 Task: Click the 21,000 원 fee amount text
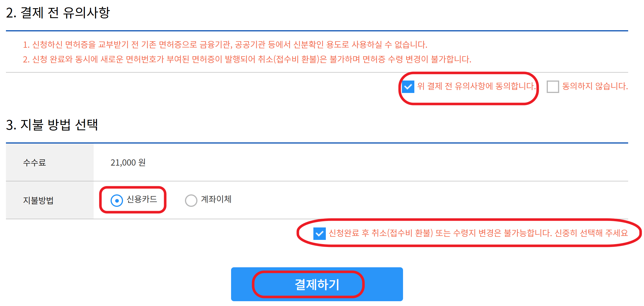(x=128, y=162)
